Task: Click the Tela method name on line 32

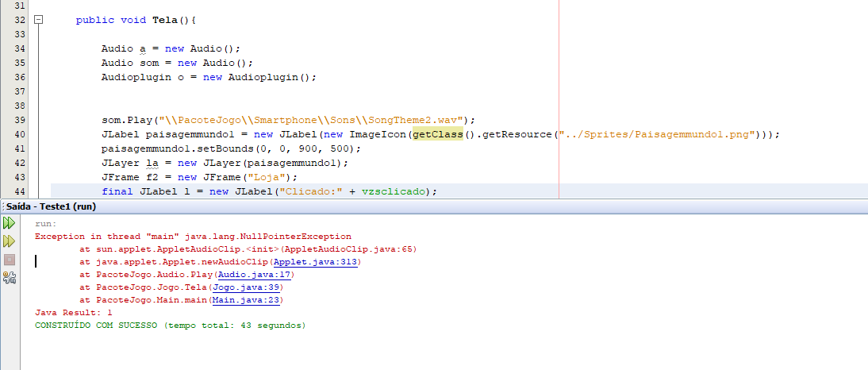Action: tap(164, 21)
